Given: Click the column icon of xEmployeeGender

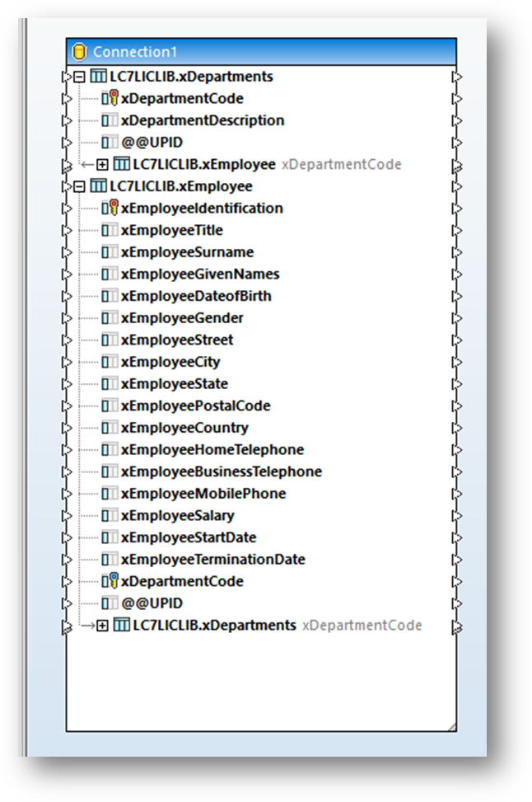Looking at the screenshot, I should [110, 319].
